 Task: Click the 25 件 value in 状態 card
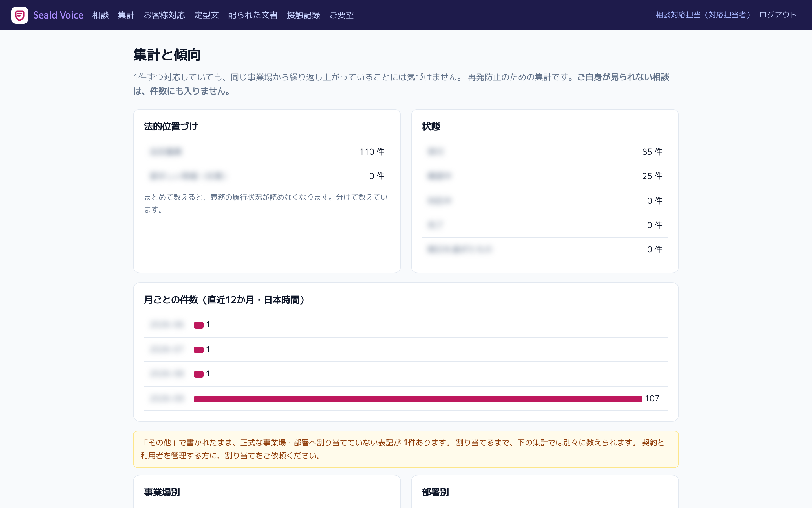pyautogui.click(x=652, y=176)
